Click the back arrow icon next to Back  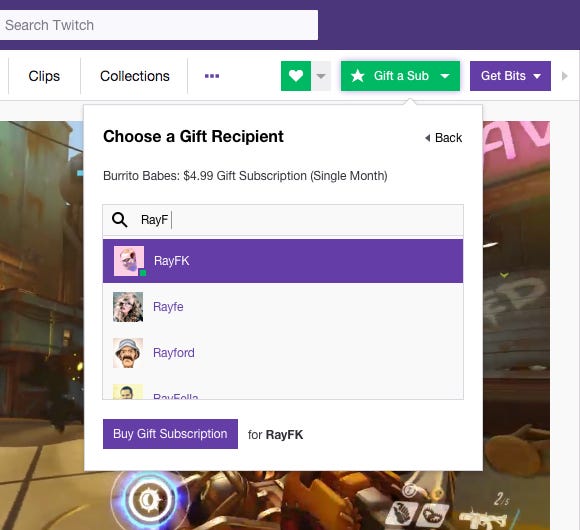tap(428, 138)
